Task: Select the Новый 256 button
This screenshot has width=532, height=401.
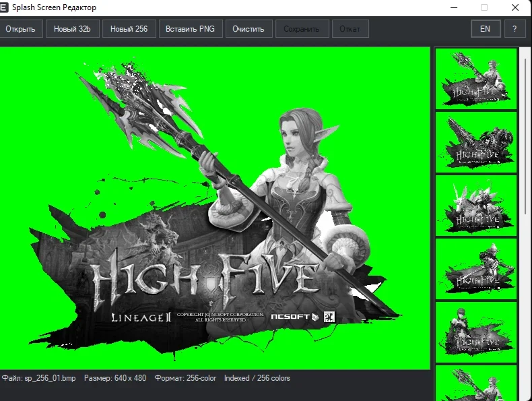Action: coord(129,29)
